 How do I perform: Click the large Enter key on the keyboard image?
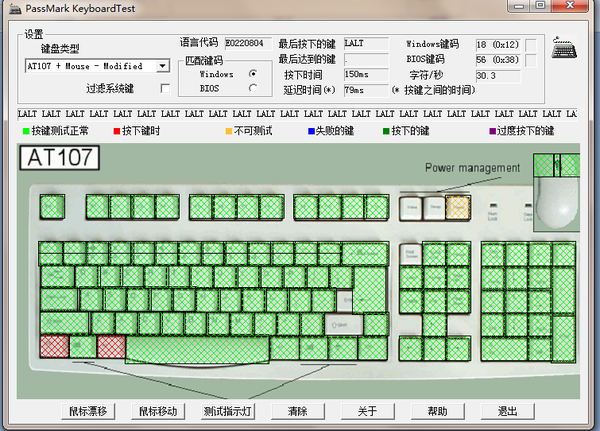(x=370, y=290)
